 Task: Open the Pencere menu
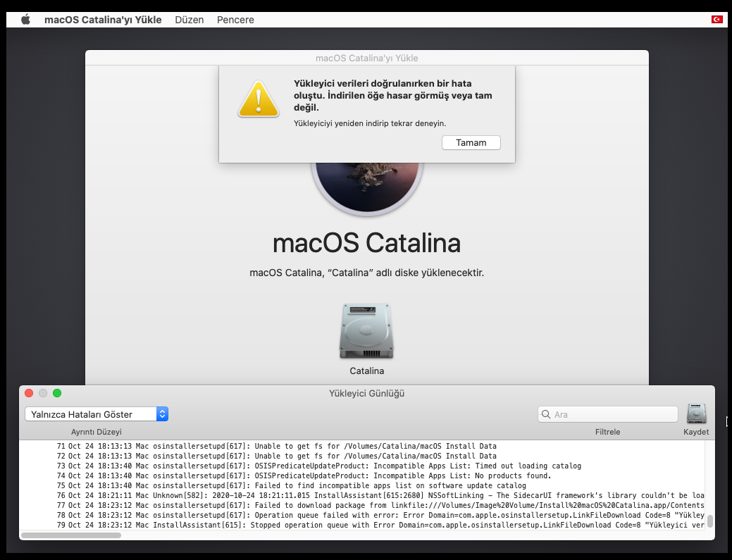pos(235,20)
